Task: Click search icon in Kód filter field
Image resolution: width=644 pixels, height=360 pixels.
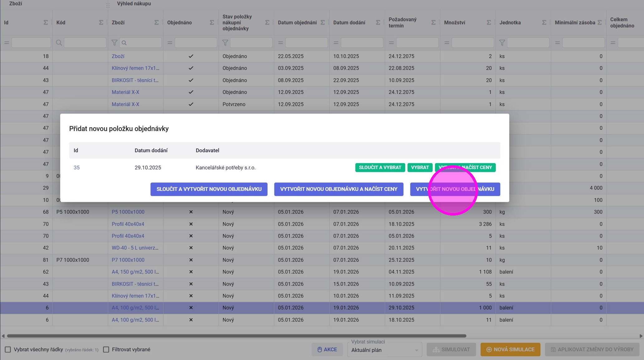Action: click(x=59, y=43)
